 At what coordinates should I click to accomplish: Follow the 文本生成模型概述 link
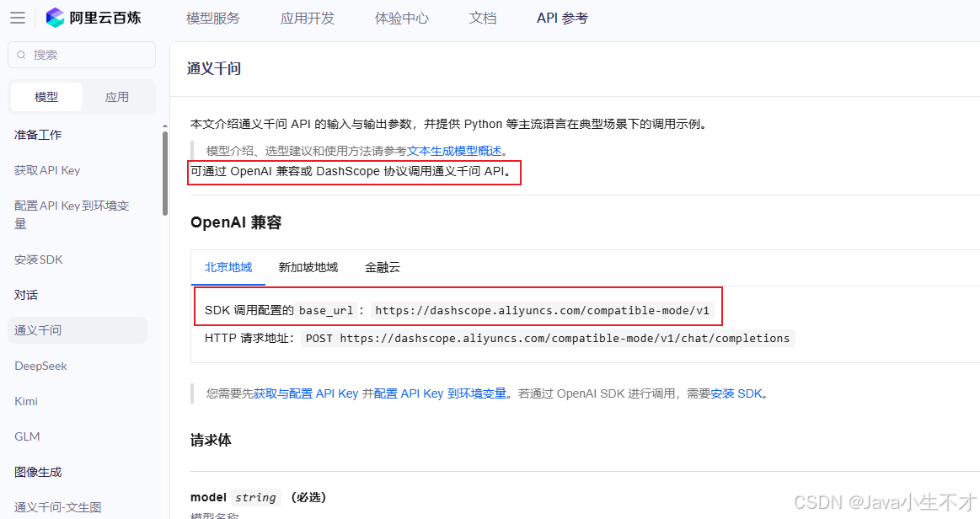(454, 151)
